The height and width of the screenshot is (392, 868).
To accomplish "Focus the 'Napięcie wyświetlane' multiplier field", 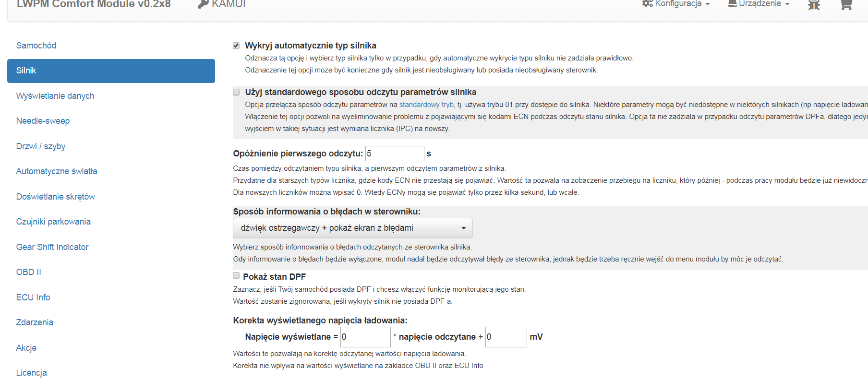I will tap(365, 337).
